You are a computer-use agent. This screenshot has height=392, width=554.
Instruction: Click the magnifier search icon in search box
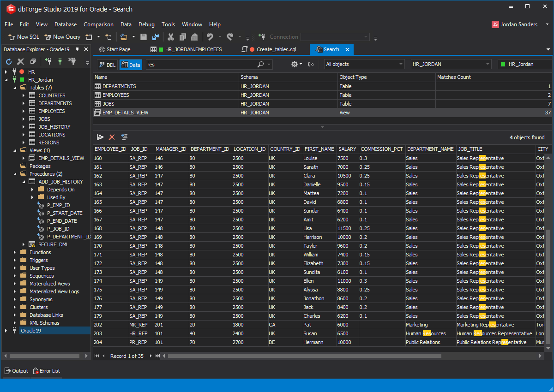pos(261,65)
